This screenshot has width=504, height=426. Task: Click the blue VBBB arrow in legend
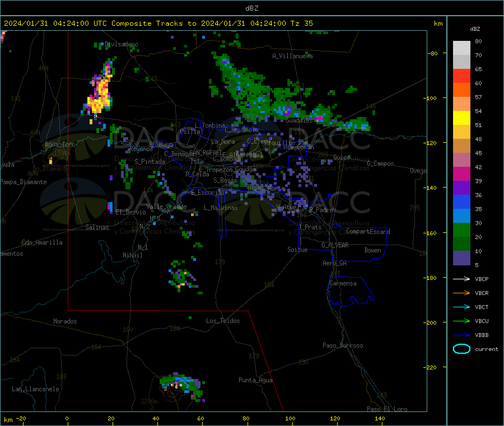[461, 335]
